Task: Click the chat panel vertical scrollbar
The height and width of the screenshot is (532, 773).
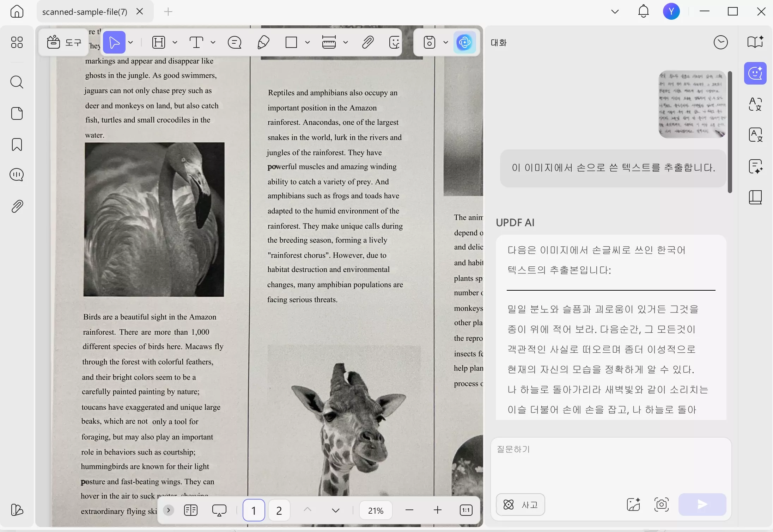Action: point(730,132)
